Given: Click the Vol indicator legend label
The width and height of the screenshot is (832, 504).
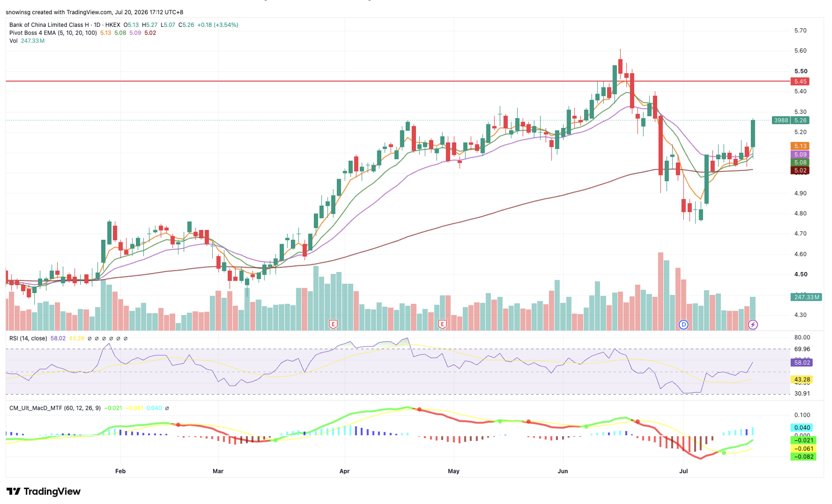Looking at the screenshot, I should tap(14, 41).
